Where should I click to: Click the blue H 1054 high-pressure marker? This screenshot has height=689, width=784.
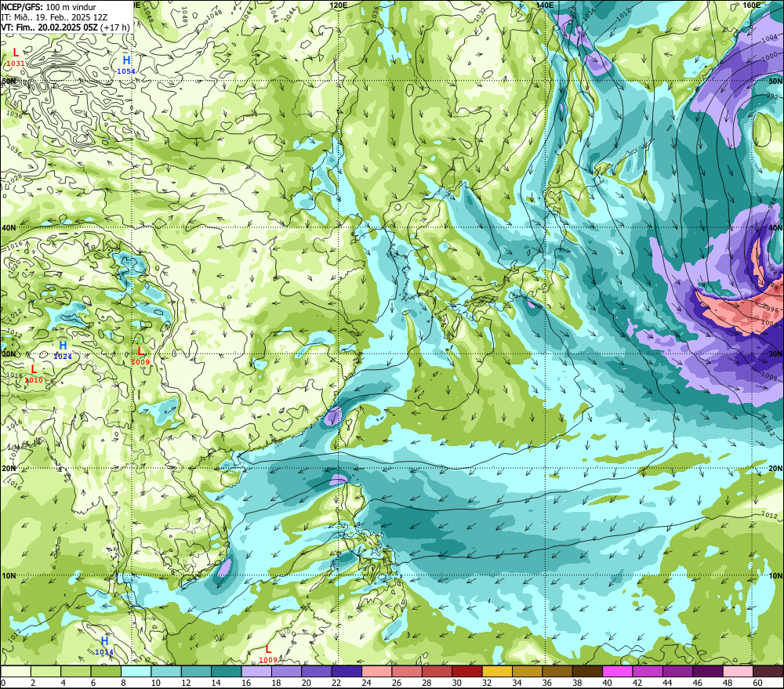[126, 66]
